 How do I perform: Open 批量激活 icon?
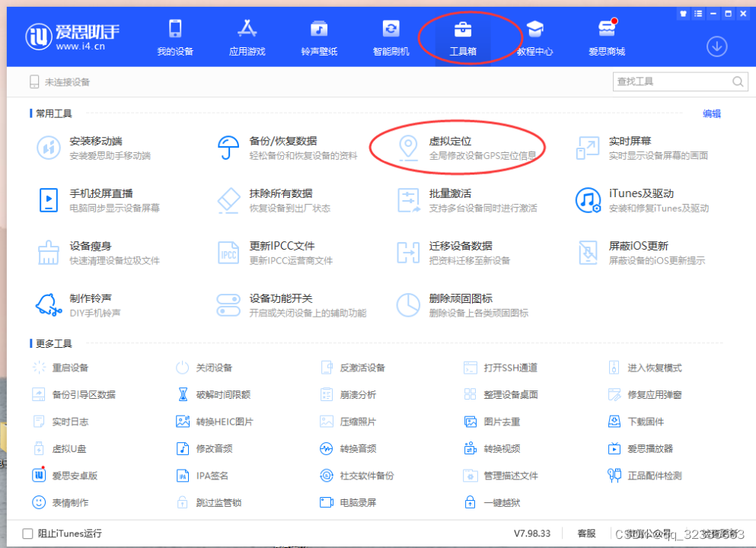click(409, 200)
